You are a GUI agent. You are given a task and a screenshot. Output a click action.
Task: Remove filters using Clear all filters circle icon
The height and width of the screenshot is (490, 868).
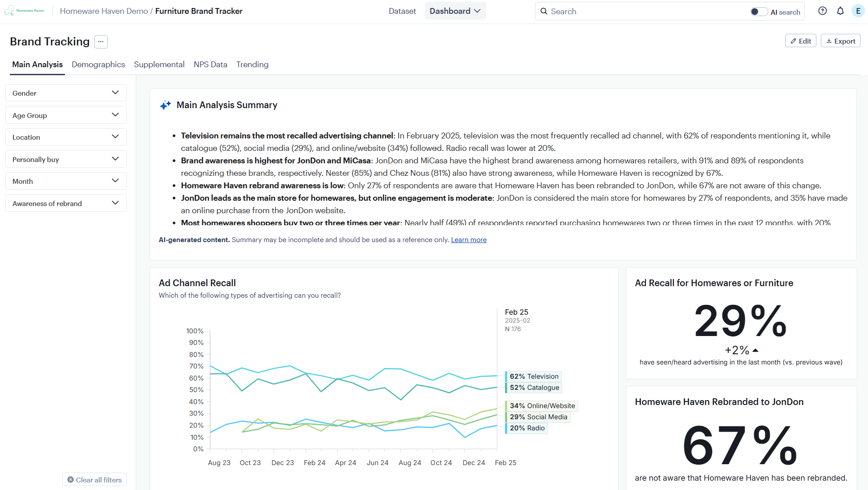point(70,479)
